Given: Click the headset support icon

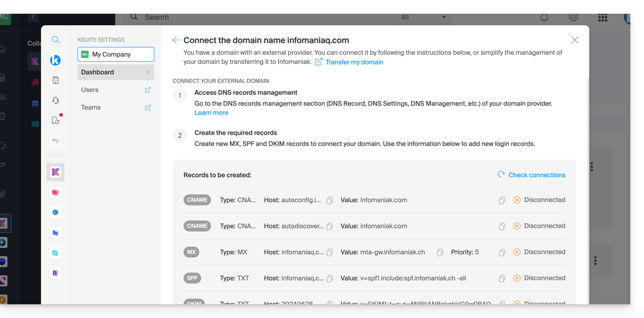Looking at the screenshot, I should coord(55,100).
